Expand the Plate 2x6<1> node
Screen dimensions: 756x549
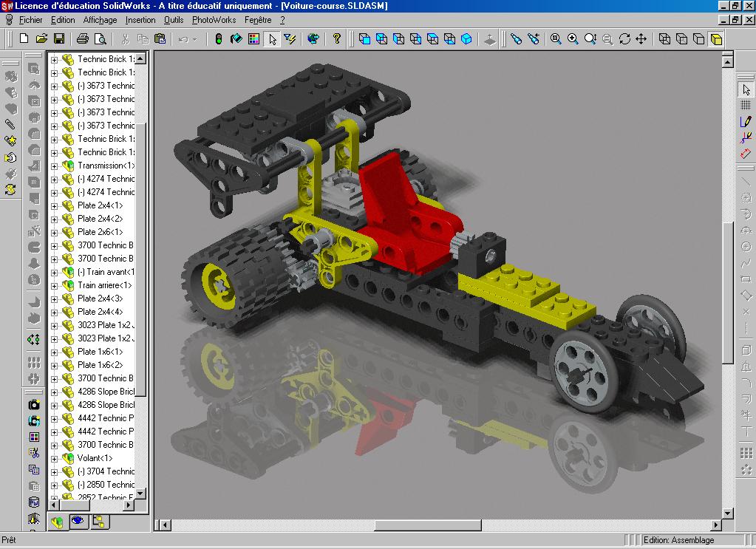point(54,232)
